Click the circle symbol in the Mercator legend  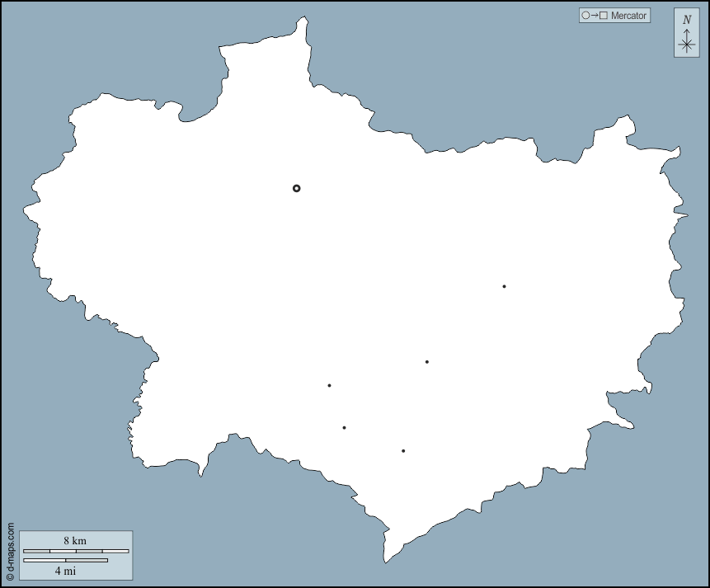click(585, 16)
